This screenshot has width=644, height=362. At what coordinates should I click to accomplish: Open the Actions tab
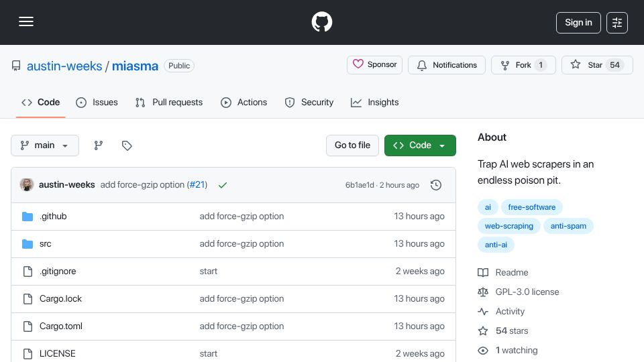244,102
